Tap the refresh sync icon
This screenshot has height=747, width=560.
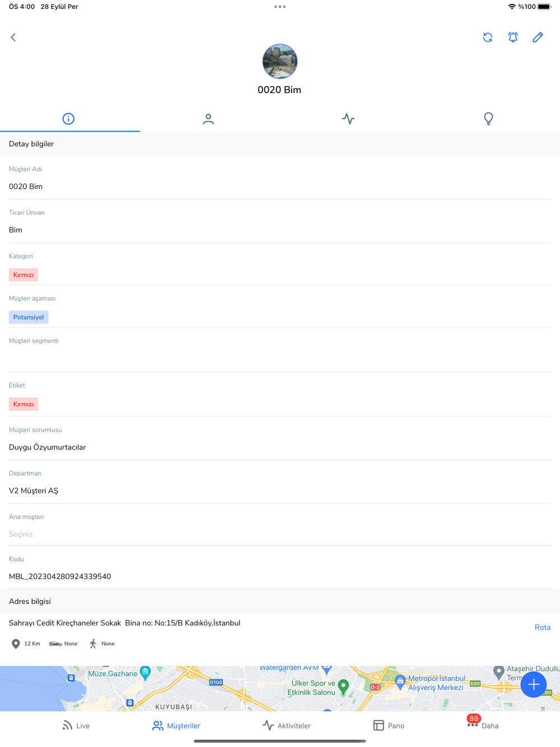488,38
